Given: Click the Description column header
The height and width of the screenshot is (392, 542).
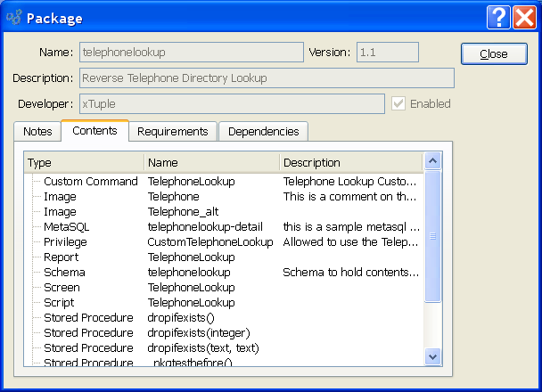Looking at the screenshot, I should [349, 162].
